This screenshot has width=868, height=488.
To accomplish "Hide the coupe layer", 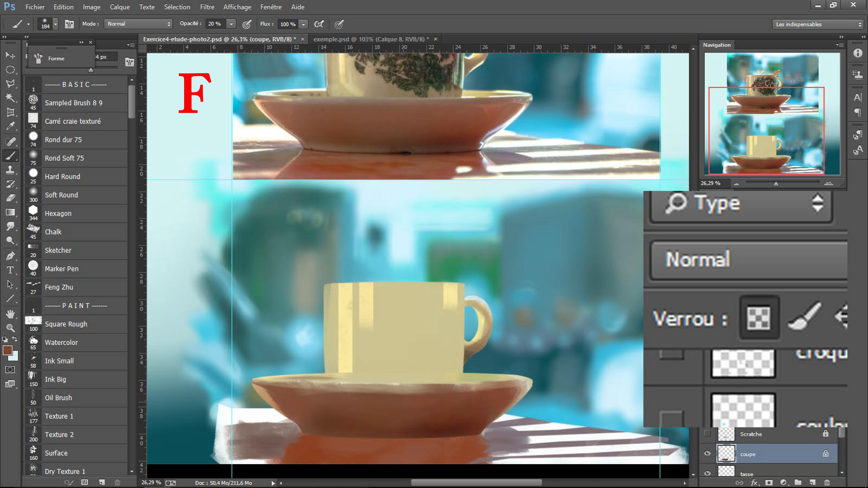I will click(x=707, y=453).
